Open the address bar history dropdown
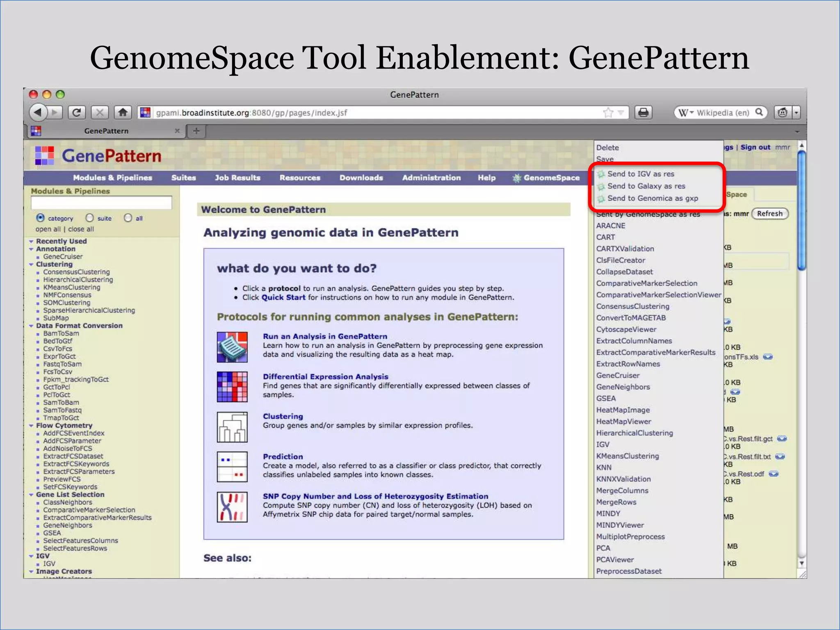Viewport: 840px width, 630px height. pos(621,112)
